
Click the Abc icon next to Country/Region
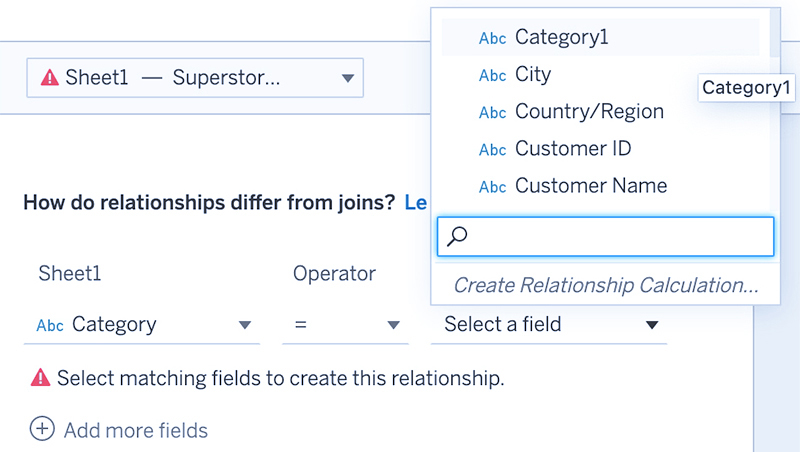[x=492, y=112]
